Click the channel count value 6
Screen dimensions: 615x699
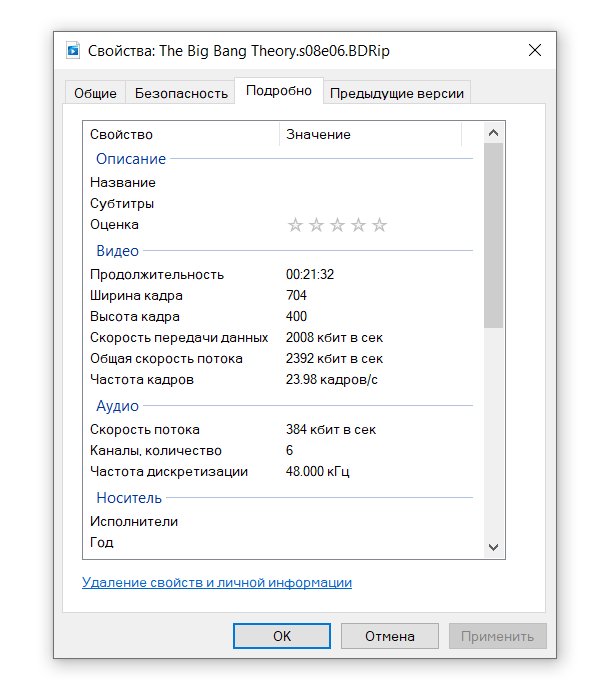(289, 450)
